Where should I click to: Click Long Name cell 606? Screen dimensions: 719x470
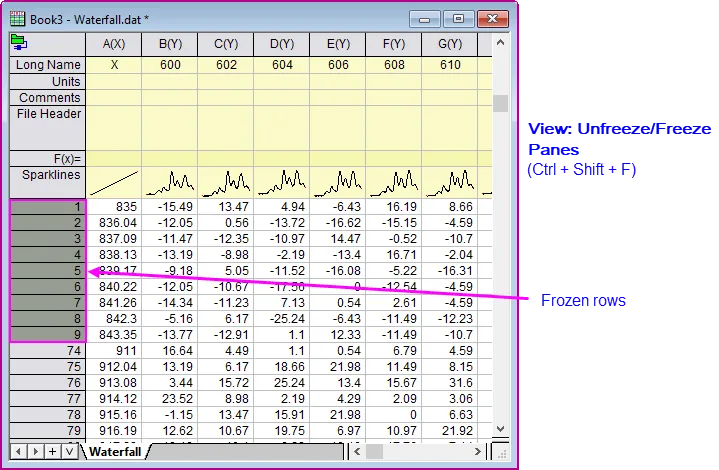(x=338, y=65)
